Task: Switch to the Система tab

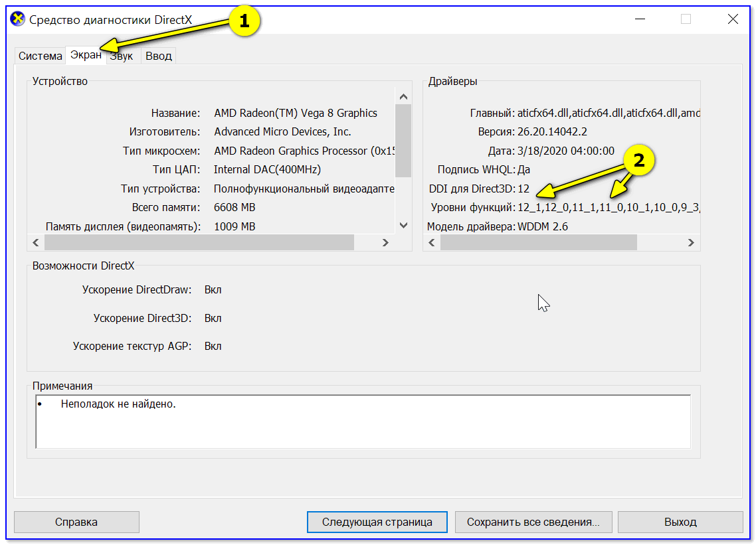Action: 40,56
